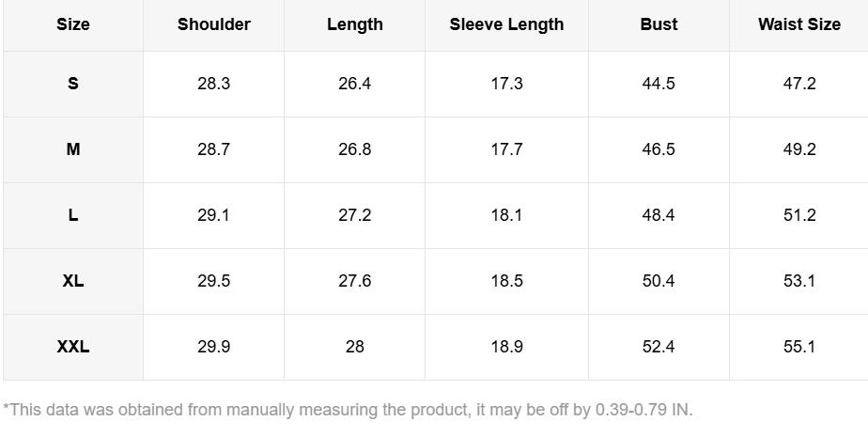This screenshot has width=868, height=437.
Task: Click the Shoulder column header
Action: [x=214, y=24]
